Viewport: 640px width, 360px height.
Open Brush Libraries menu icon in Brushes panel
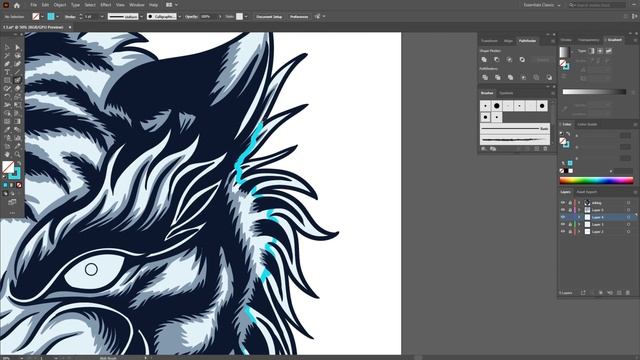click(x=484, y=149)
